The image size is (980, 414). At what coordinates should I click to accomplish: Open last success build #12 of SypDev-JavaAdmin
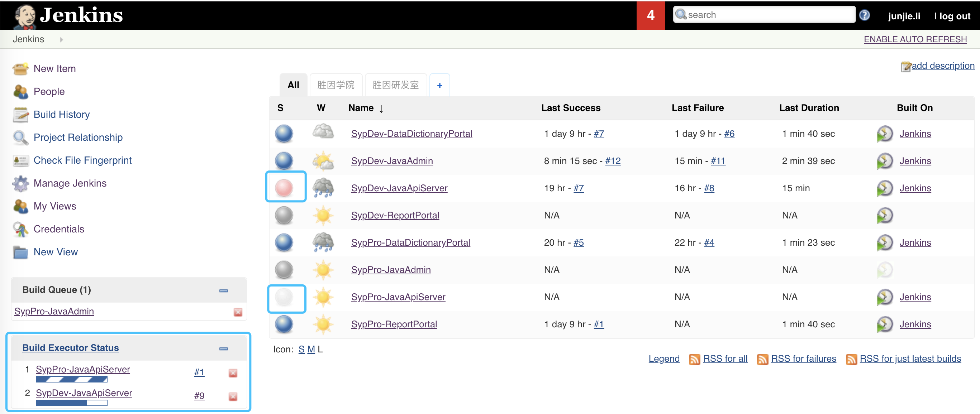click(x=613, y=161)
